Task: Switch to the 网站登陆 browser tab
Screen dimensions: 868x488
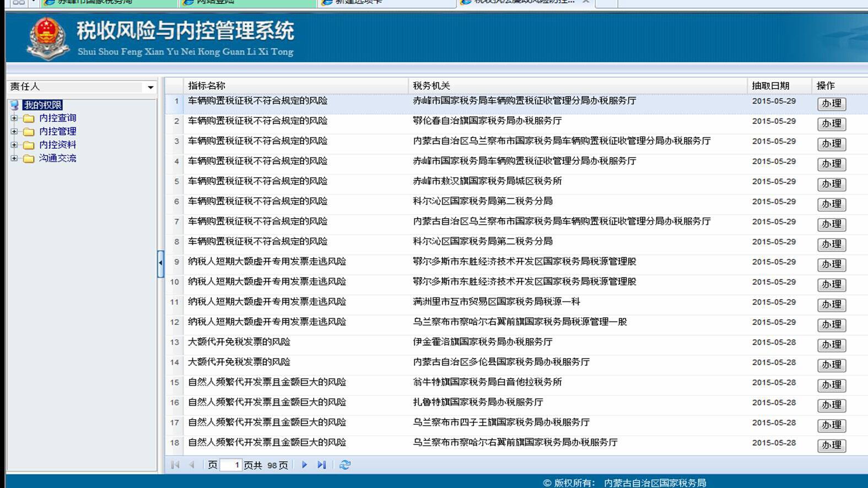Action: point(215,2)
